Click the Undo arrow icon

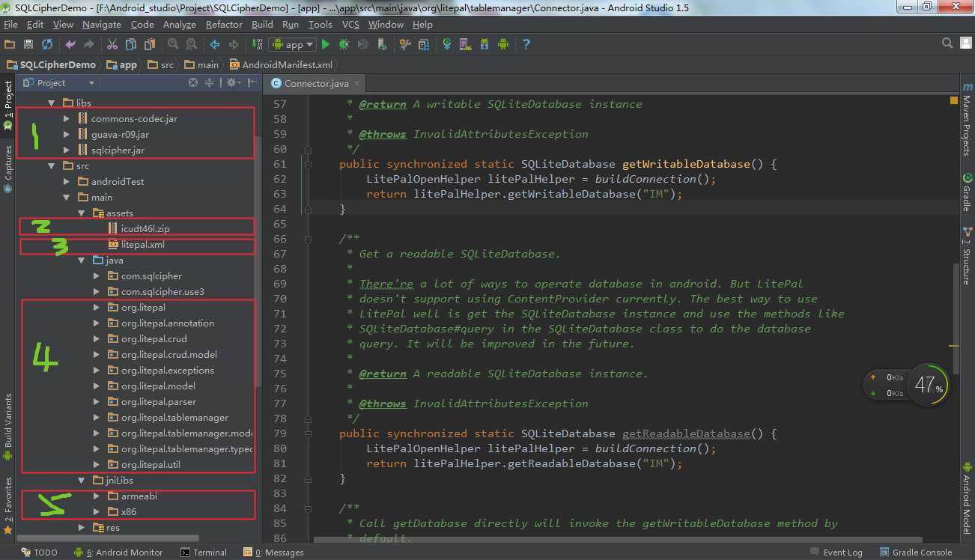point(70,45)
